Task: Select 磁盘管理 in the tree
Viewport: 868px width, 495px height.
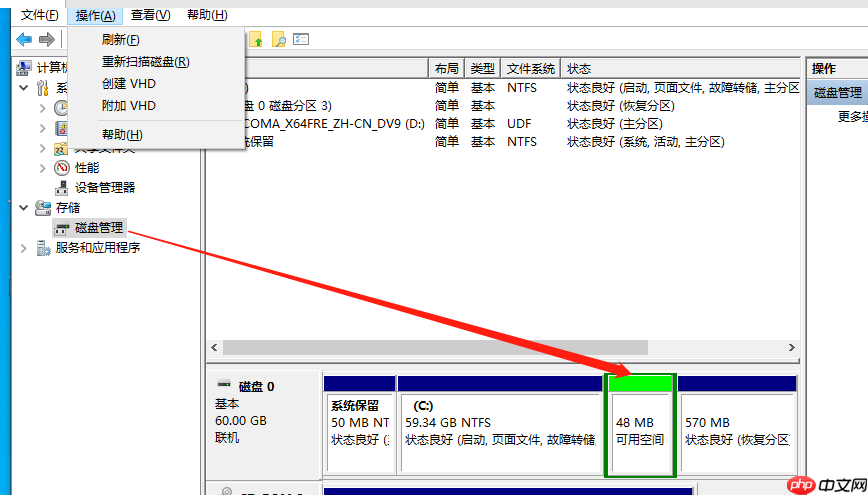Action: [99, 228]
